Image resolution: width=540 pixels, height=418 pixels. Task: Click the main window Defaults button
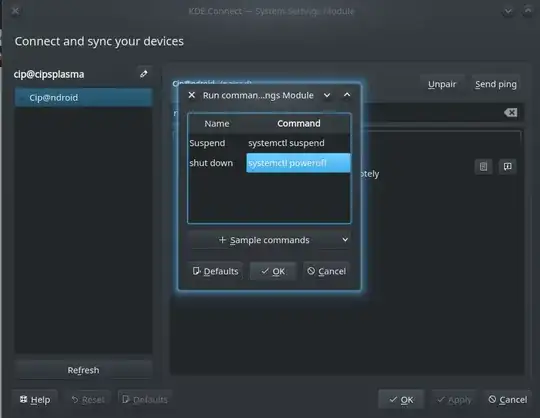(x=145, y=400)
